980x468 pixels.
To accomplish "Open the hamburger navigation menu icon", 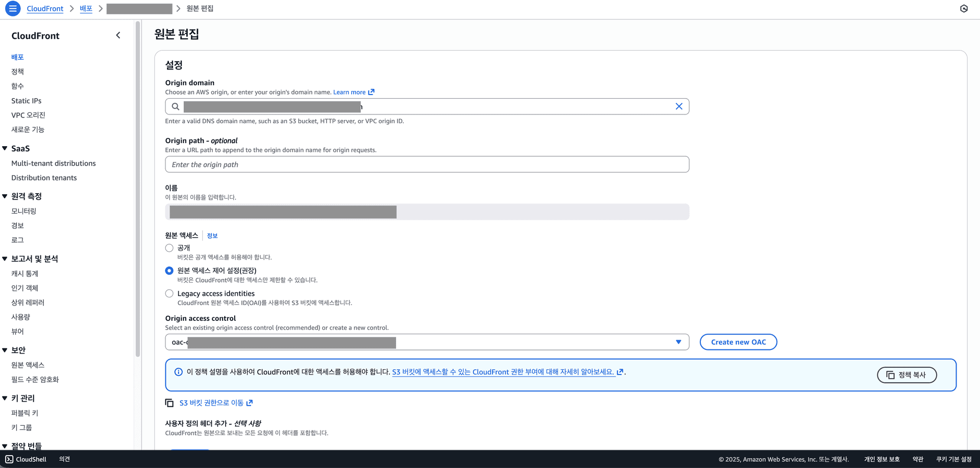I will coord(13,9).
